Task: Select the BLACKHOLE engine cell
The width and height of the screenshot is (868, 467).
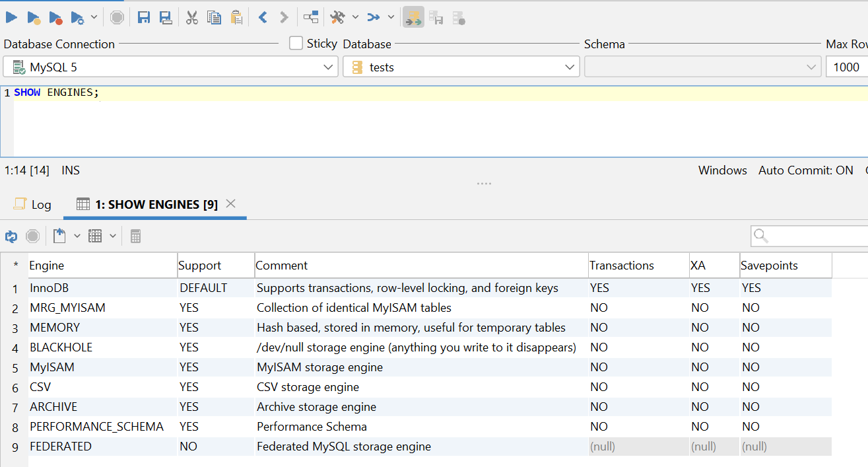Action: (102, 347)
